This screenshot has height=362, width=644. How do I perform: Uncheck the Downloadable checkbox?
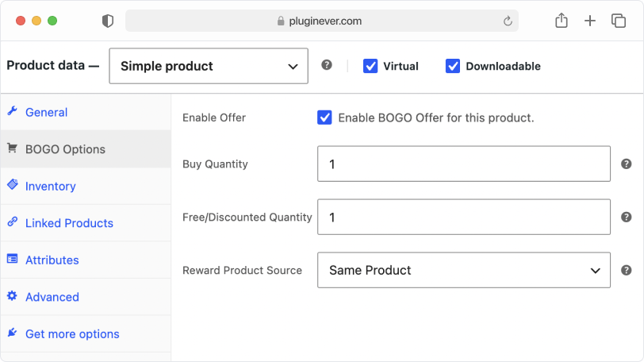tap(453, 66)
